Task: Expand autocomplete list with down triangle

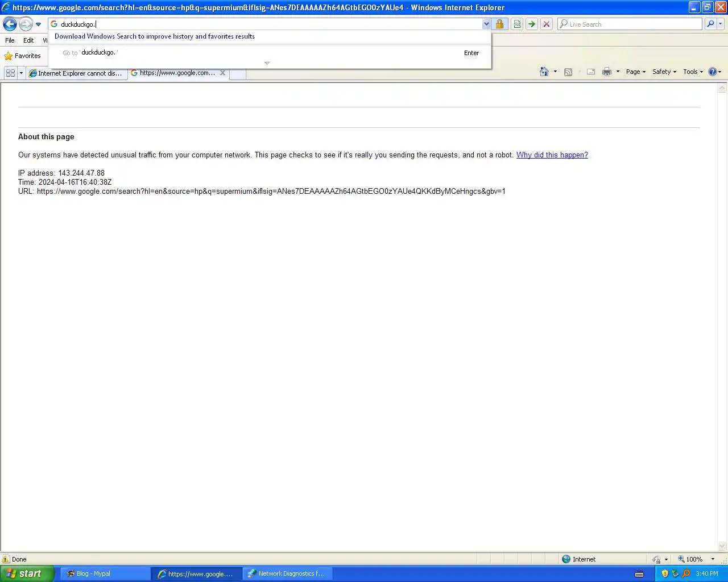Action: coord(267,63)
